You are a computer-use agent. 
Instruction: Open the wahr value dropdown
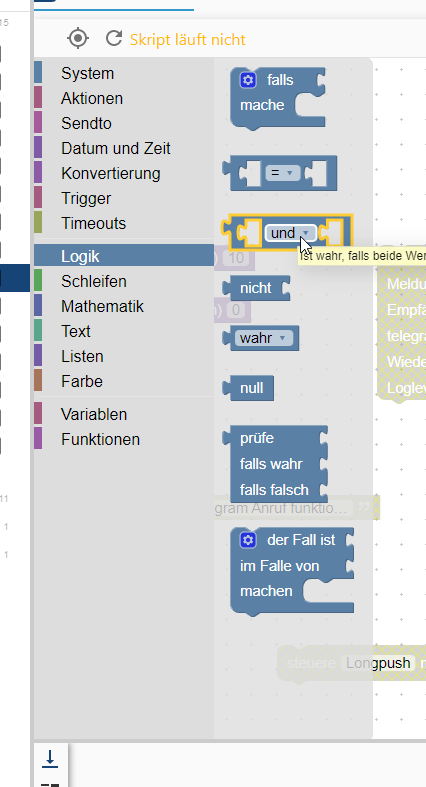263,338
